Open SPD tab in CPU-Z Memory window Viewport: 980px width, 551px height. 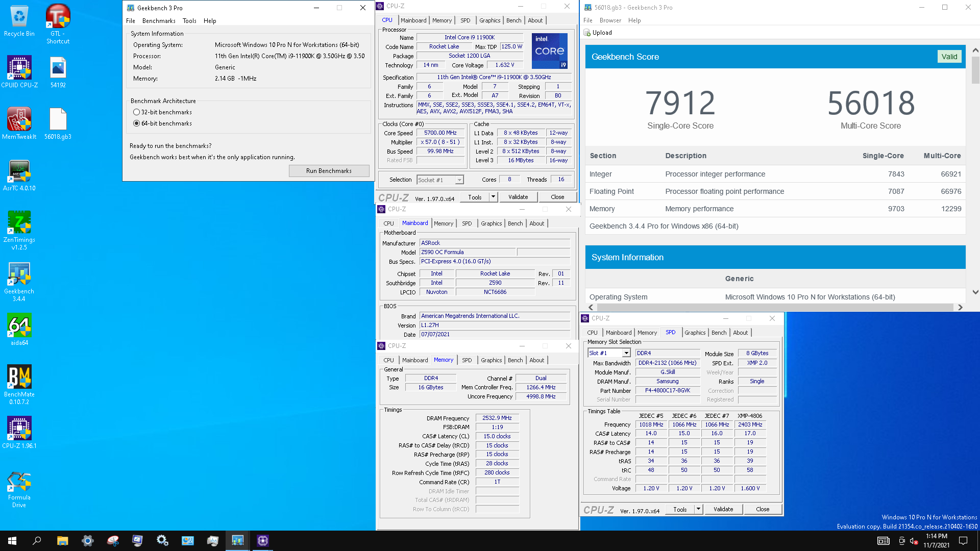pos(467,360)
